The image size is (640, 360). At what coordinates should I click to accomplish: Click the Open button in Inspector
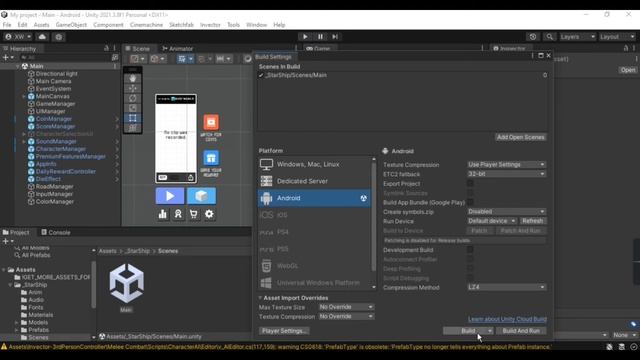click(628, 70)
